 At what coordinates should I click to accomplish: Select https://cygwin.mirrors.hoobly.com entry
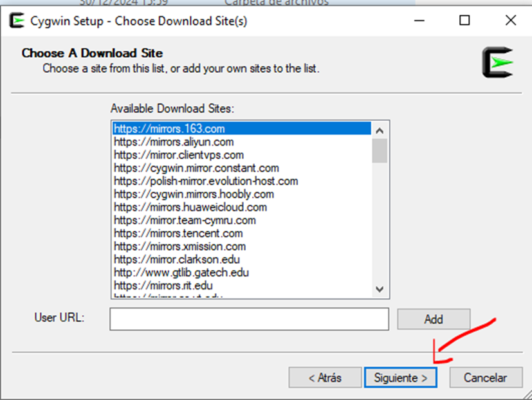point(194,194)
